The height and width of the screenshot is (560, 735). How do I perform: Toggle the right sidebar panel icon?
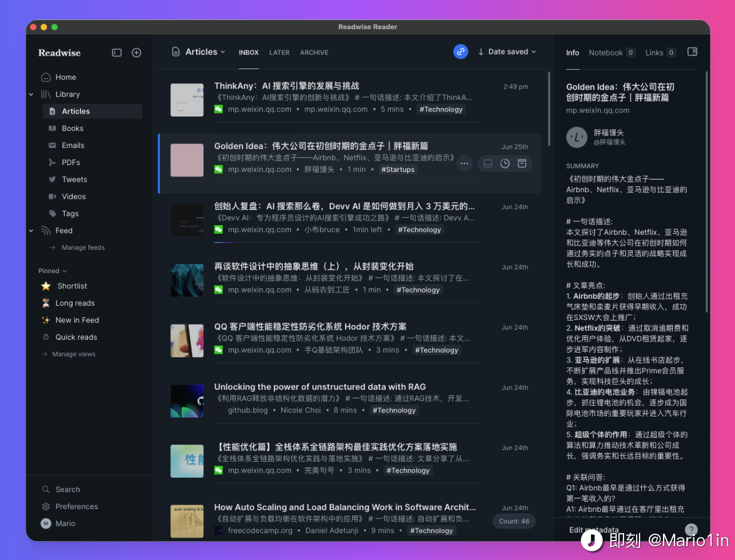pos(692,51)
